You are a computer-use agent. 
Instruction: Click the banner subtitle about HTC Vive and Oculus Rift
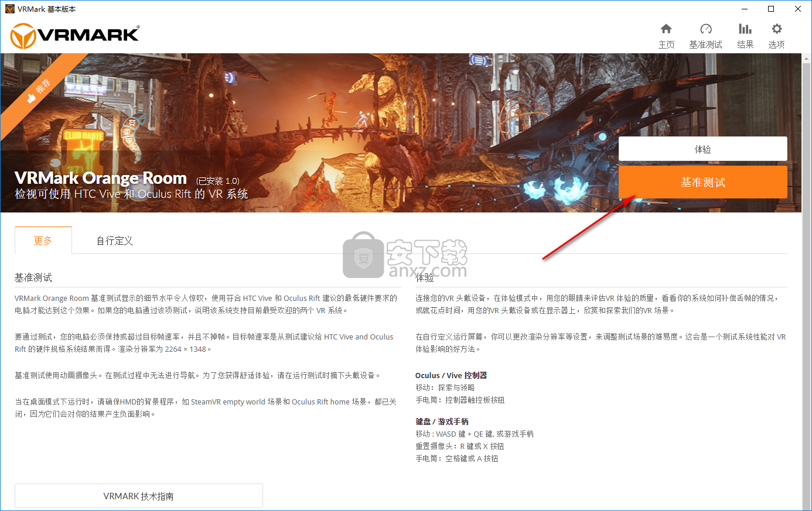[x=131, y=194]
